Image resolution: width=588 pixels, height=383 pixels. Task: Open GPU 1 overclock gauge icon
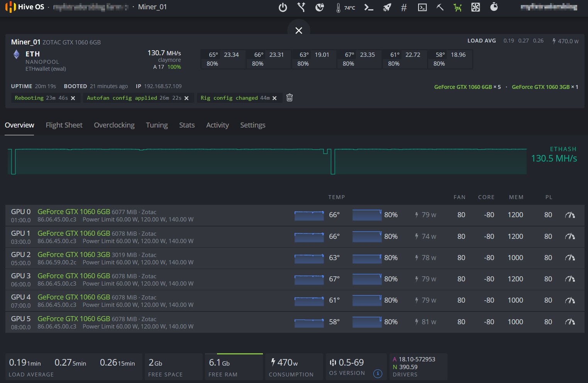click(x=570, y=236)
